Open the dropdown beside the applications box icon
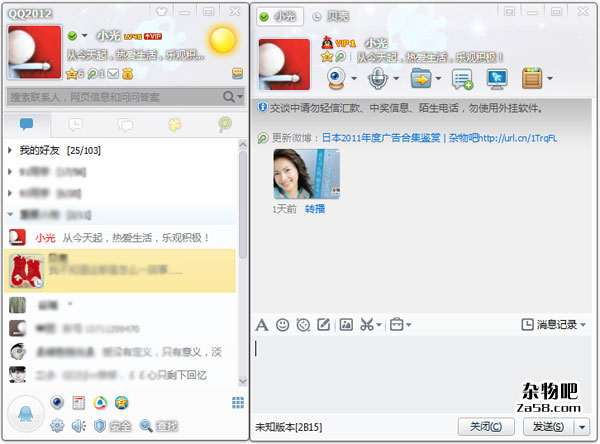This screenshot has height=444, width=600. [x=550, y=78]
